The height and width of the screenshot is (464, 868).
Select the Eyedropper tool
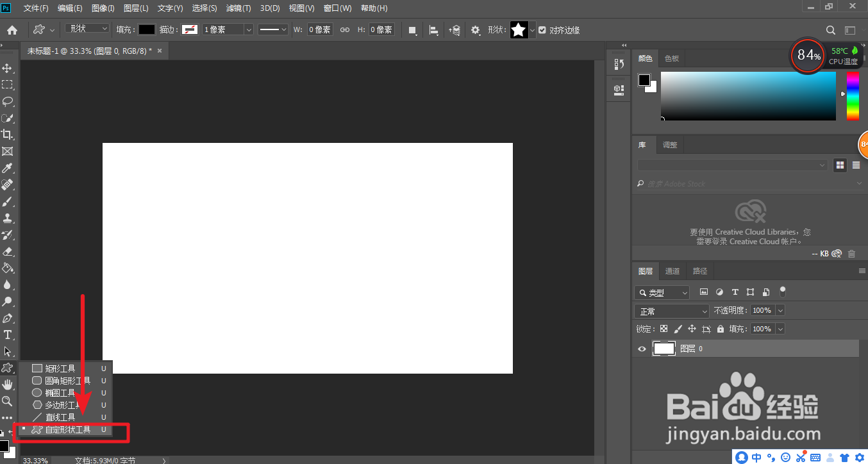pyautogui.click(x=8, y=168)
